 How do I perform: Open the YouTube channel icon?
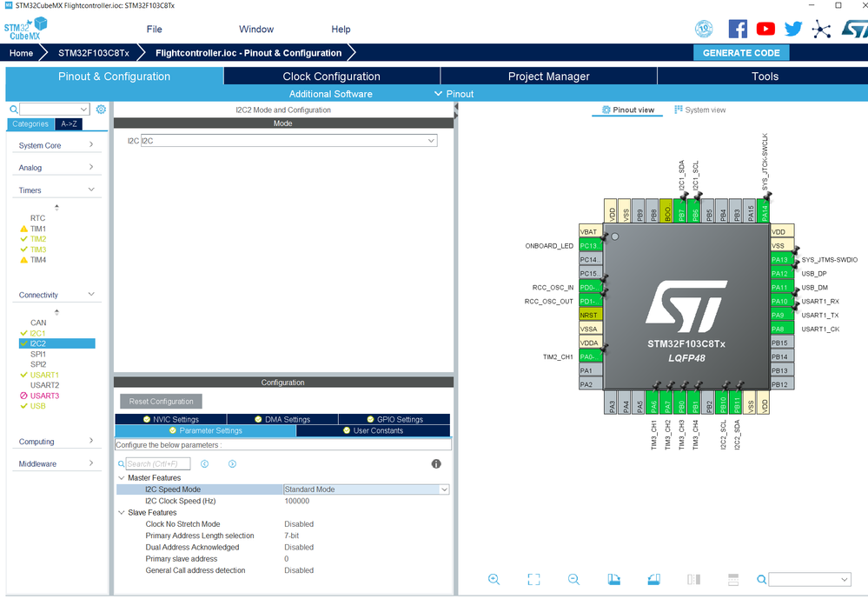pos(765,29)
